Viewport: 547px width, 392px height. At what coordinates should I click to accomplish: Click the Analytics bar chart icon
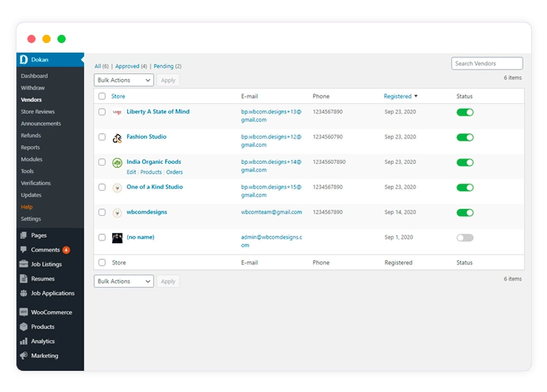pyautogui.click(x=23, y=341)
